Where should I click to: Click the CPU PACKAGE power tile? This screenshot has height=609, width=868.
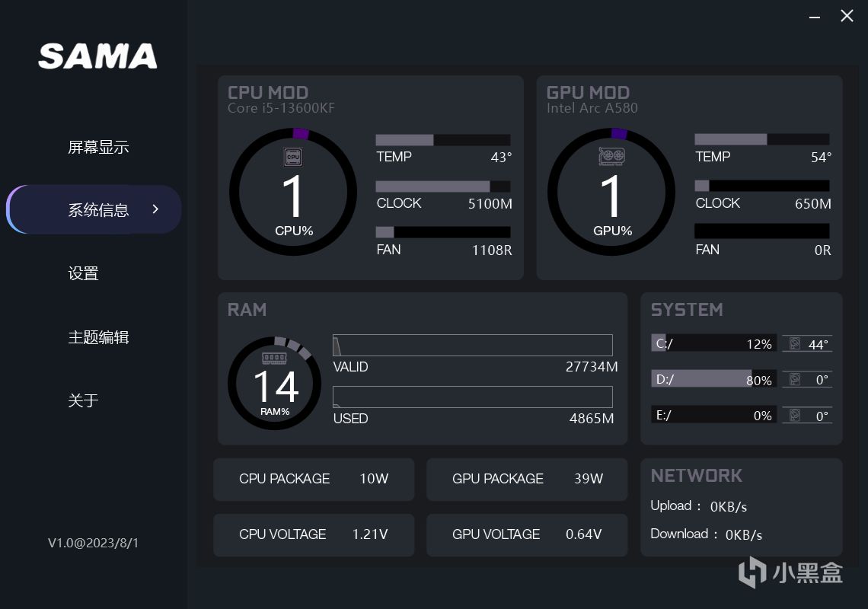click(x=314, y=479)
